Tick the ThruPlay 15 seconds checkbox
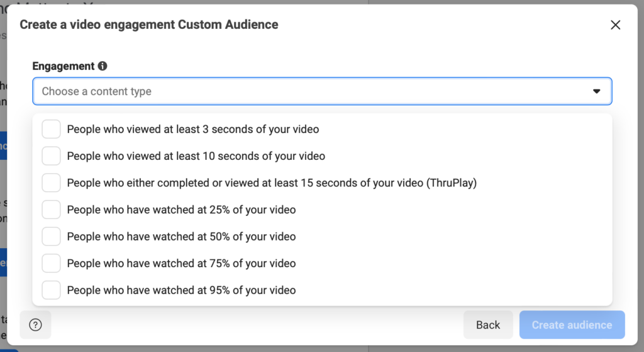 pos(51,183)
